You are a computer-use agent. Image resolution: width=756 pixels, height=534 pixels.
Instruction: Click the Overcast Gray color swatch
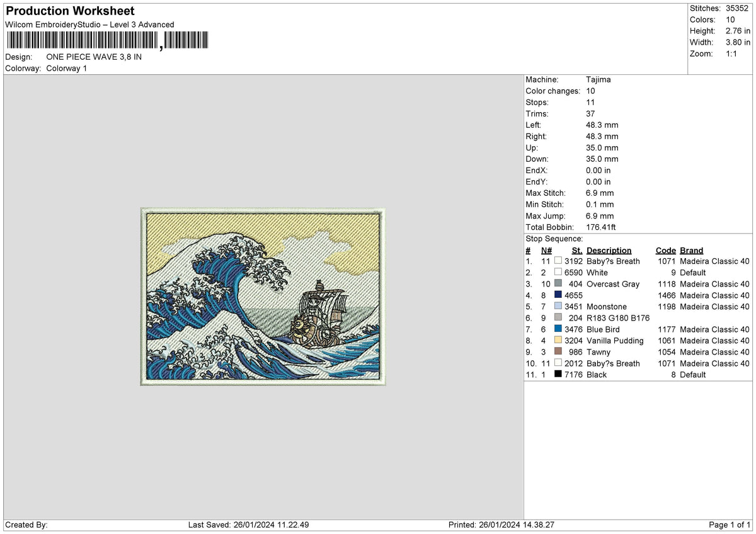tap(558, 284)
